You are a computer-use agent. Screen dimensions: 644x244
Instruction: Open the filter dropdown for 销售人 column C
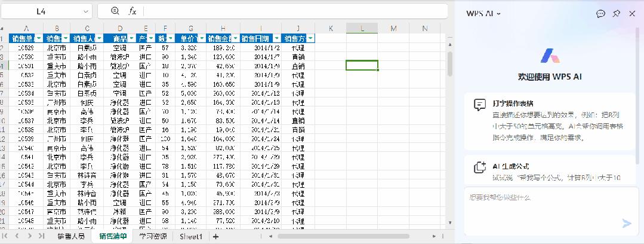[100, 39]
